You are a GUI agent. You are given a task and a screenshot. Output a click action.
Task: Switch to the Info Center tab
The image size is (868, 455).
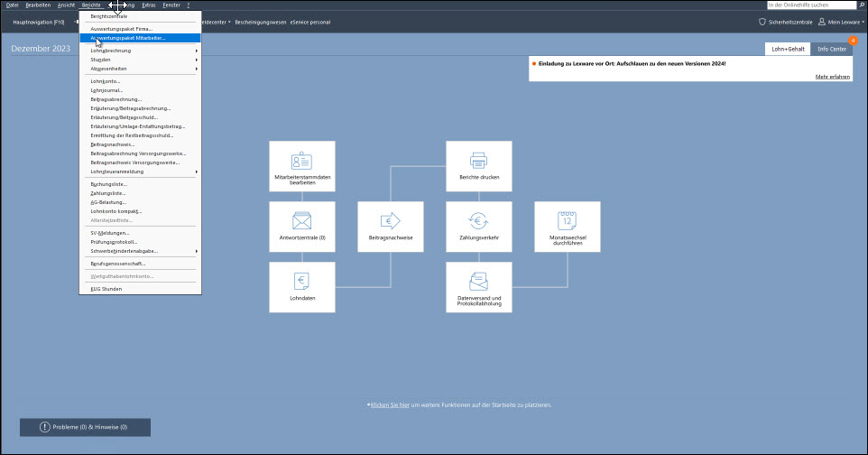(832, 49)
